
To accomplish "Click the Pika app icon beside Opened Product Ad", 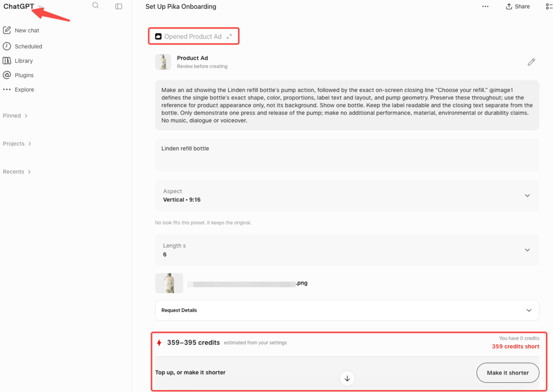I will pos(158,36).
